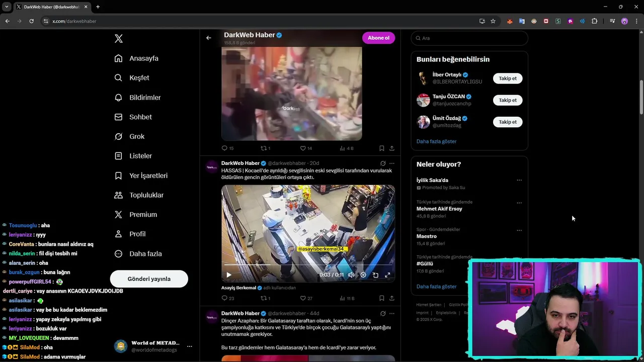The image size is (644, 362).
Task: Repost the Kocaeli post
Action: click(x=265, y=298)
